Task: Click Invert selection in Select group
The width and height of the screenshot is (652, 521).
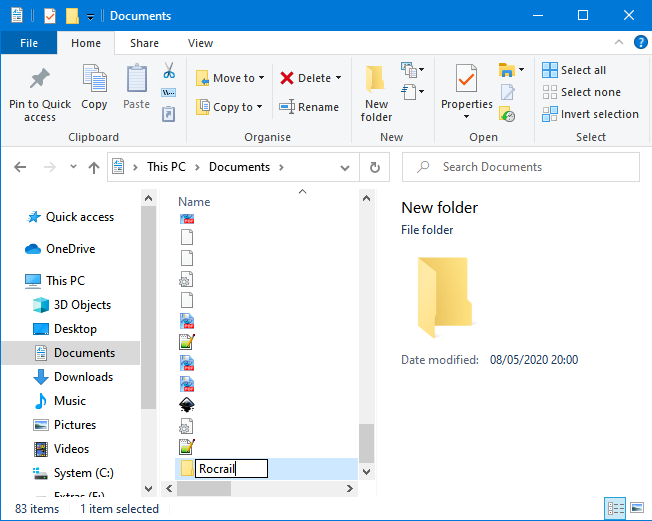Action: 590,114
